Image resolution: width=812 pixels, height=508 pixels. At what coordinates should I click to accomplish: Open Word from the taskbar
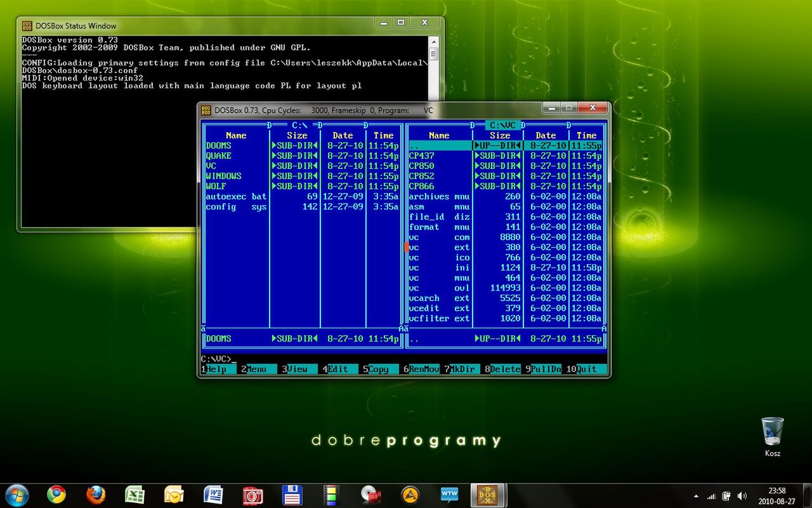[213, 495]
